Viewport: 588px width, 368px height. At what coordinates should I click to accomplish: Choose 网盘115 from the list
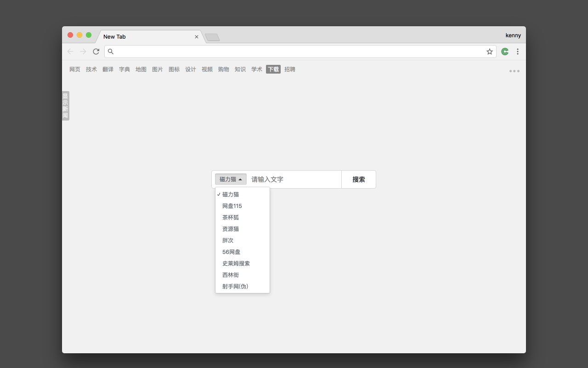pos(243,206)
